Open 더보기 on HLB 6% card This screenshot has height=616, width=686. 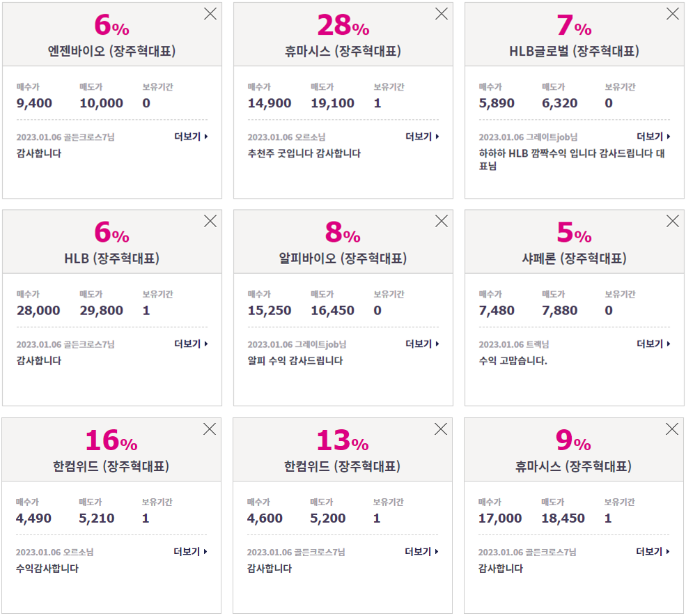[x=192, y=344]
